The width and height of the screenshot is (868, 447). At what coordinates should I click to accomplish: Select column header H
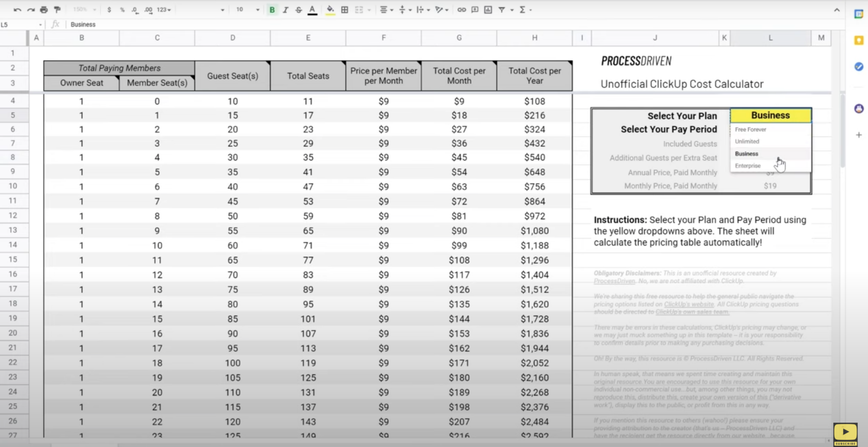click(534, 38)
